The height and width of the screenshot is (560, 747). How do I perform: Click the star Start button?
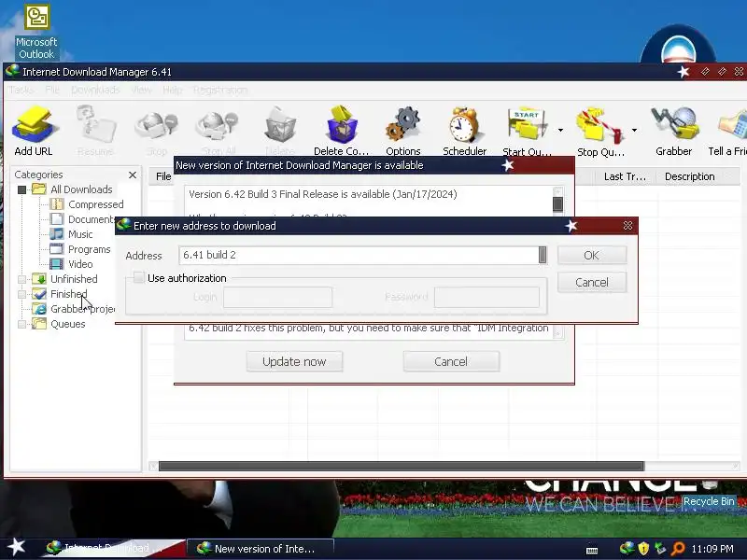click(x=16, y=547)
